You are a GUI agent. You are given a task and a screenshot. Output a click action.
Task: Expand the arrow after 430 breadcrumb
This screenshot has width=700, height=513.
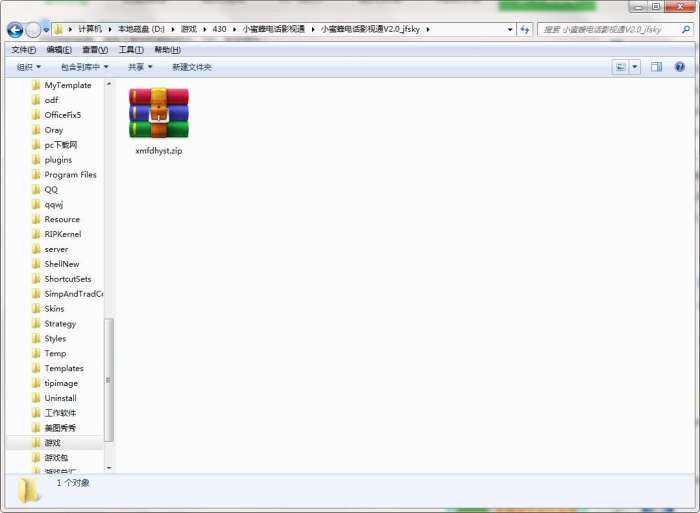pos(234,29)
